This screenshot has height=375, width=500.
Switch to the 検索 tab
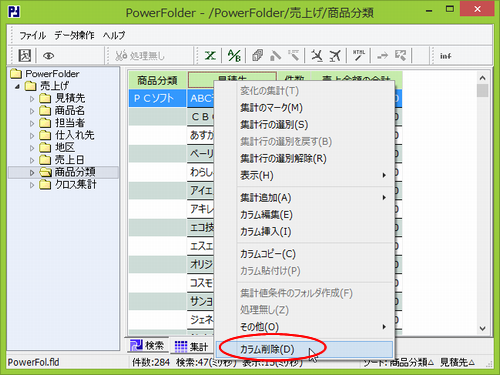click(x=147, y=345)
